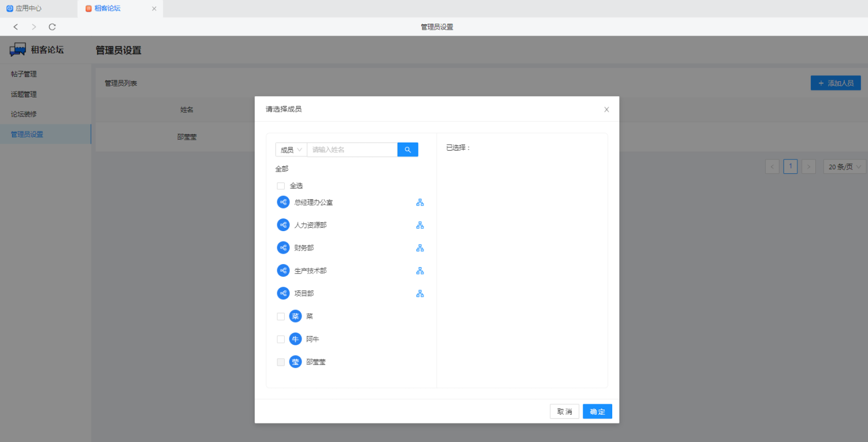Click hierarchy icon beside 生产技术部
868x442 pixels.
click(x=420, y=271)
